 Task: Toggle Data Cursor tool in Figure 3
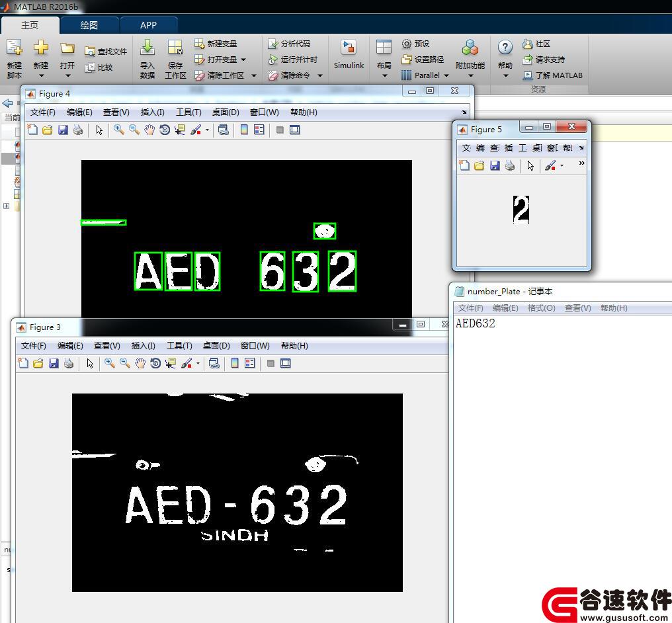171,363
